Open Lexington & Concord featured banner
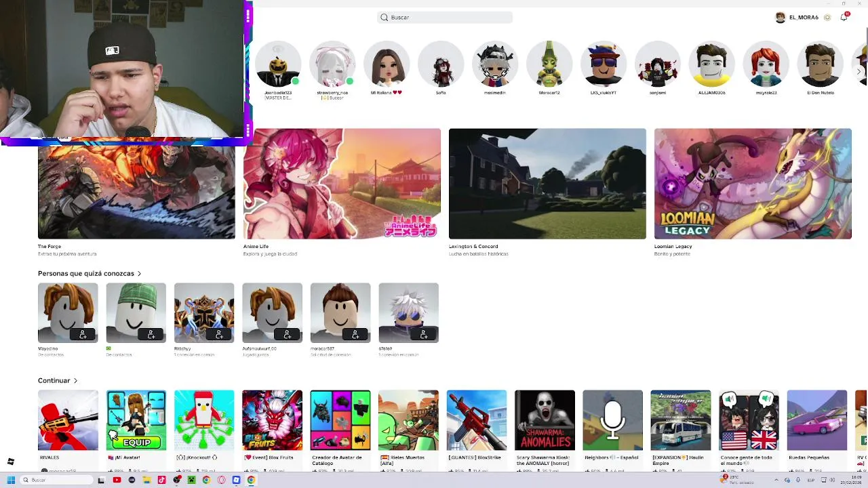 [x=547, y=184]
